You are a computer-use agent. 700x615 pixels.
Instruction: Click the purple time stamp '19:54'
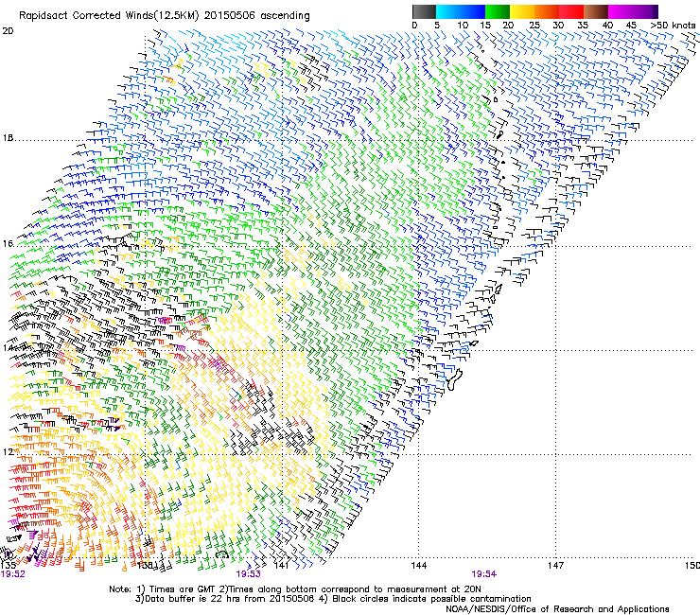(484, 574)
